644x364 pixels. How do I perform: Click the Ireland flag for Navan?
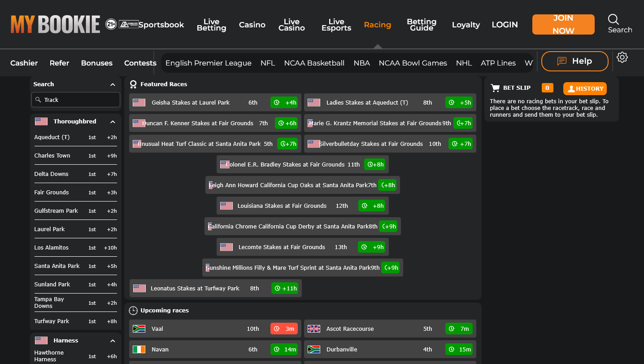[x=139, y=350]
